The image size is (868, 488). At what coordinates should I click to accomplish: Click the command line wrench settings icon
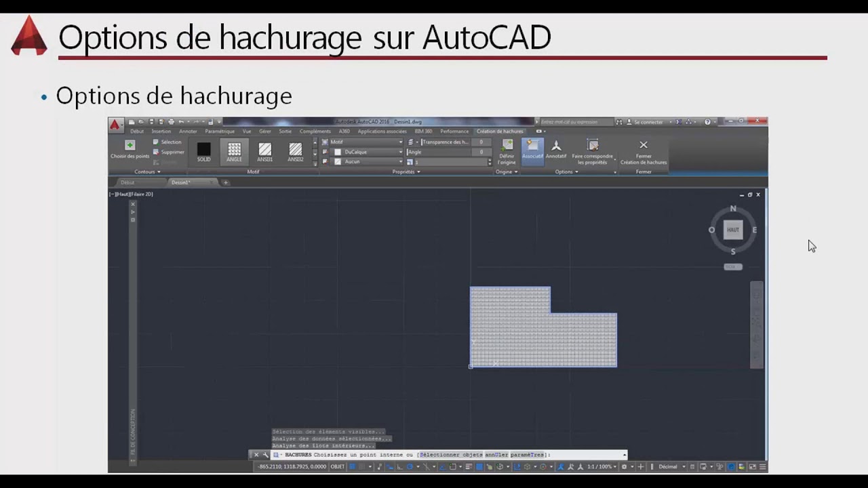pyautogui.click(x=266, y=455)
